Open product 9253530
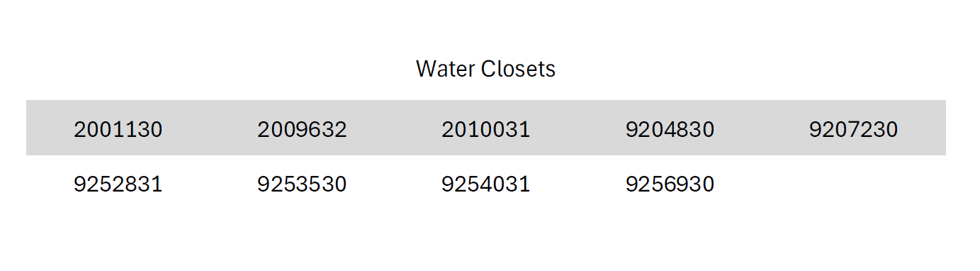Image resolution: width=980 pixels, height=271 pixels. tap(302, 184)
